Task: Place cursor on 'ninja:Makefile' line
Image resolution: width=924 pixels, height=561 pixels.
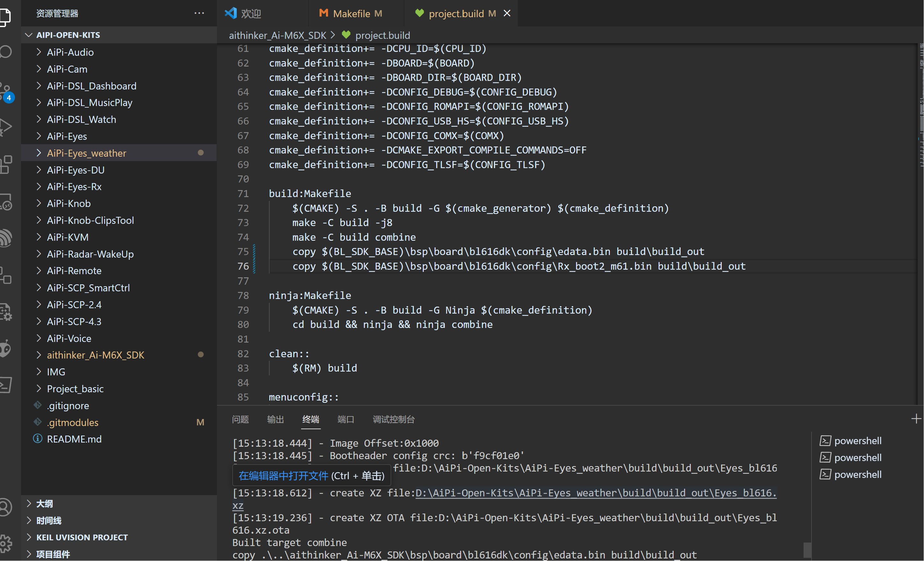Action: click(310, 295)
